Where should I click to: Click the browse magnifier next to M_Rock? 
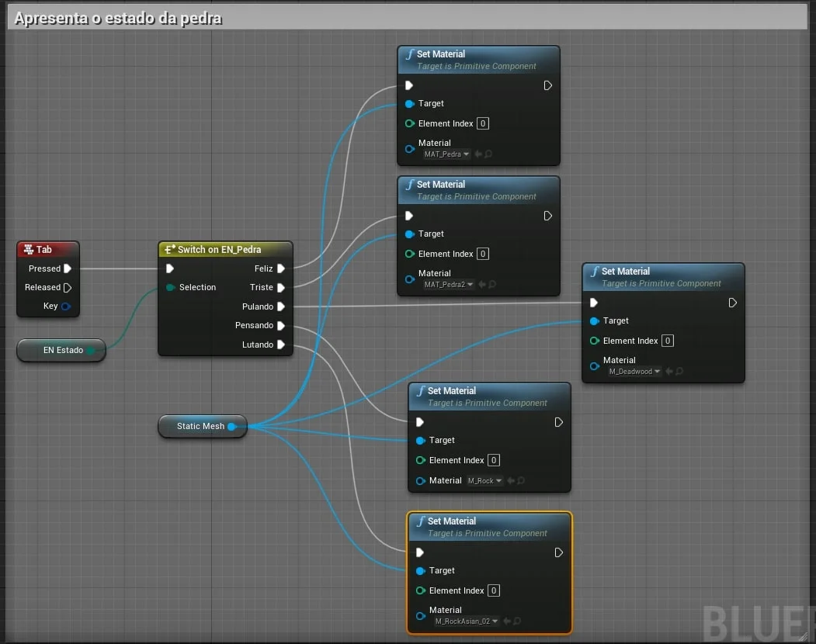[521, 480]
